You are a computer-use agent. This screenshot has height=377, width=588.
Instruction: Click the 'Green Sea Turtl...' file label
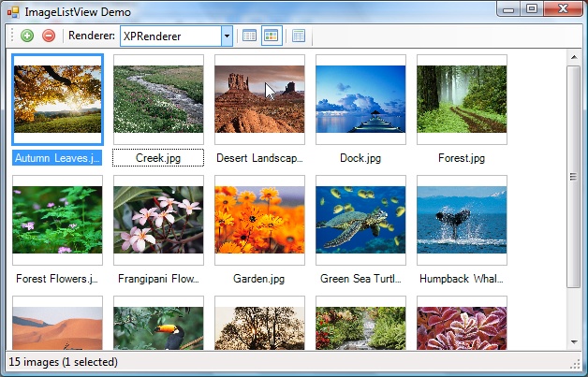[360, 279]
